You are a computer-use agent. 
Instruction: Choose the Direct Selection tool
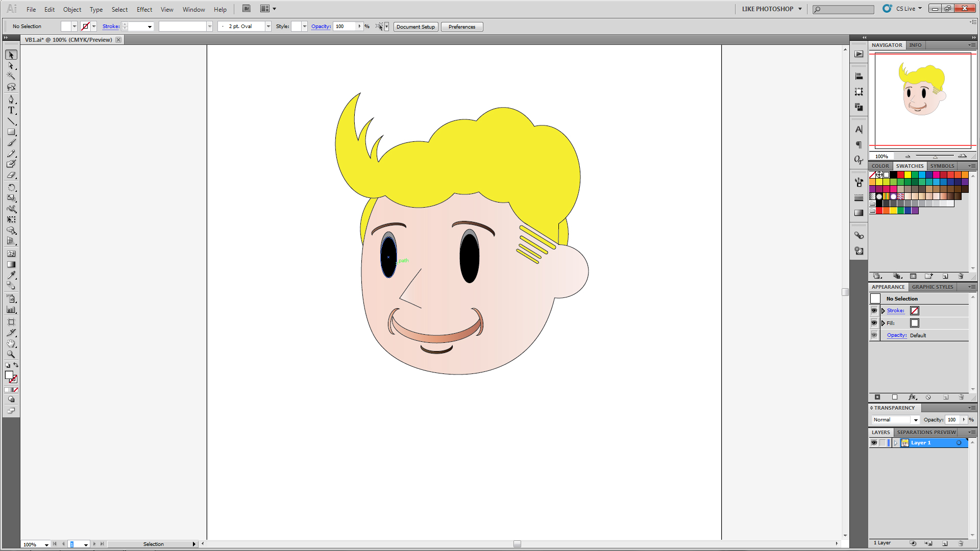pyautogui.click(x=11, y=65)
